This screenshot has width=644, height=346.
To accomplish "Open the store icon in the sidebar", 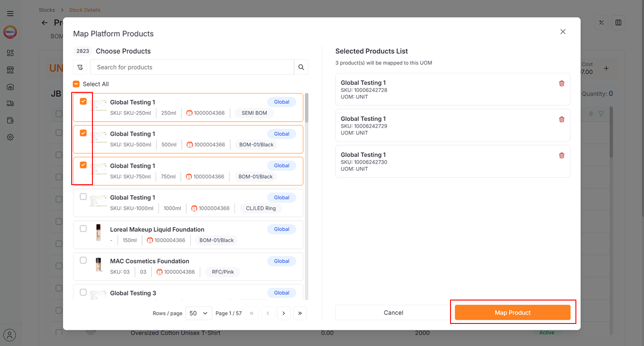I will pos(10,70).
